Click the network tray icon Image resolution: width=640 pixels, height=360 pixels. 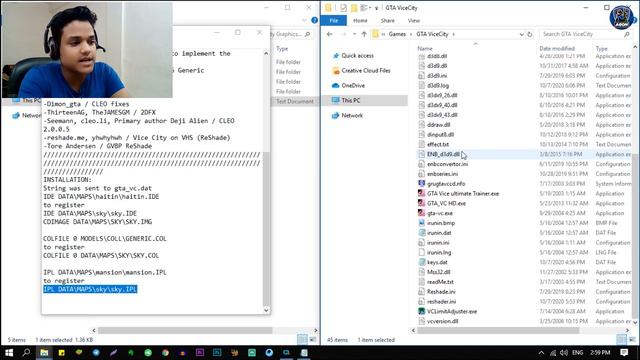(x=553, y=353)
